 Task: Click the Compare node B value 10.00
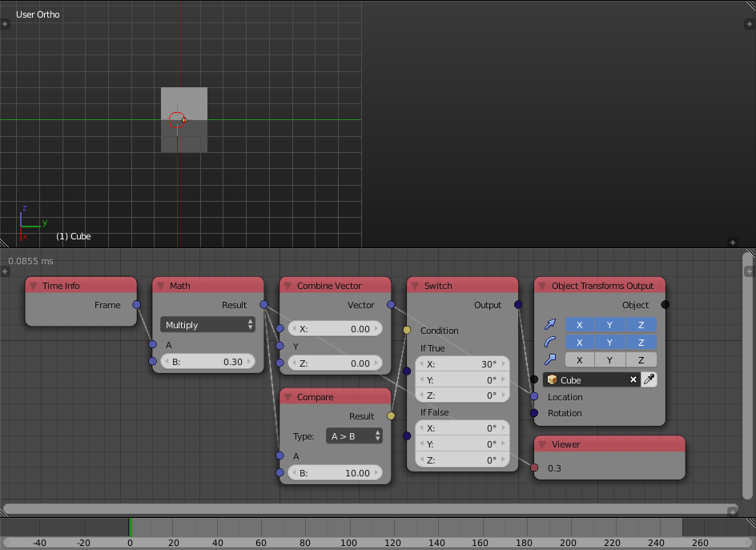coord(335,473)
